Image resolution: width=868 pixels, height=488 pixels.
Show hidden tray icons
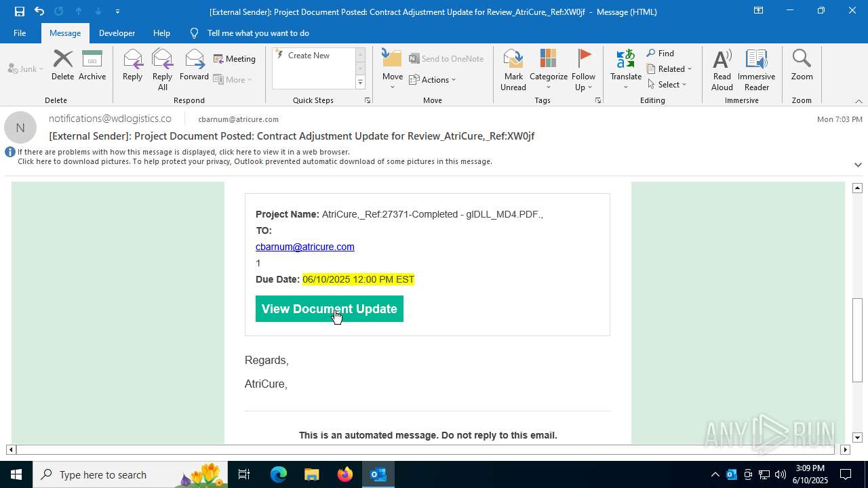pos(715,474)
